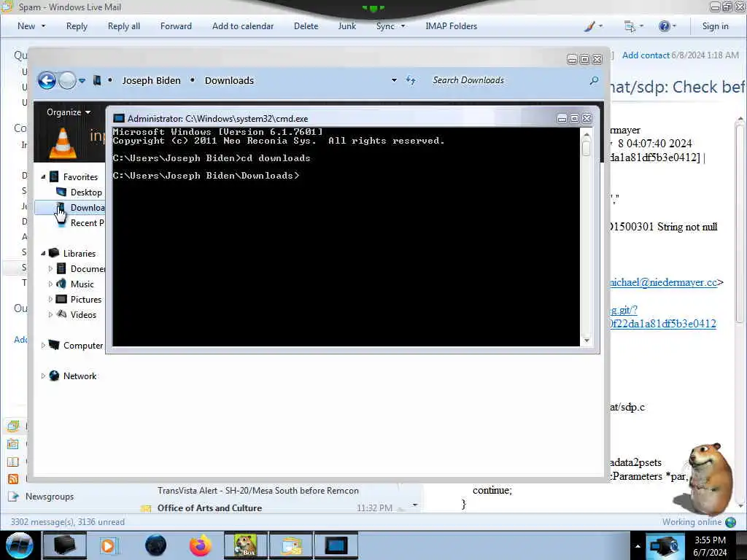The height and width of the screenshot is (560, 747).
Task: Click the taskbar clock showing 3:55 PM
Action: [x=710, y=546]
